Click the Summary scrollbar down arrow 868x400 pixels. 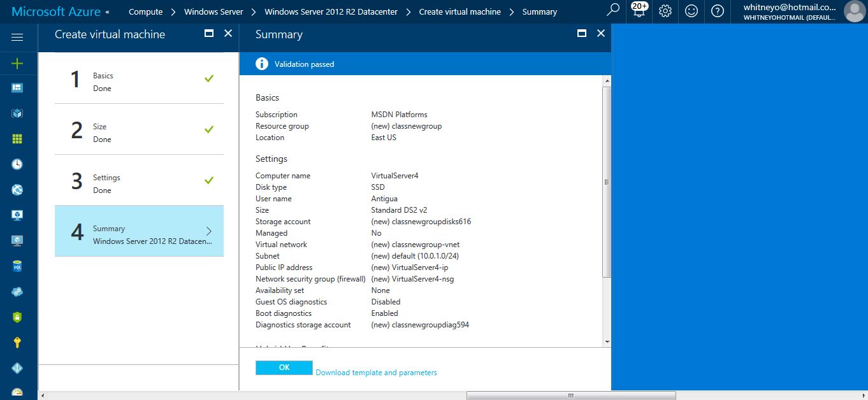607,343
